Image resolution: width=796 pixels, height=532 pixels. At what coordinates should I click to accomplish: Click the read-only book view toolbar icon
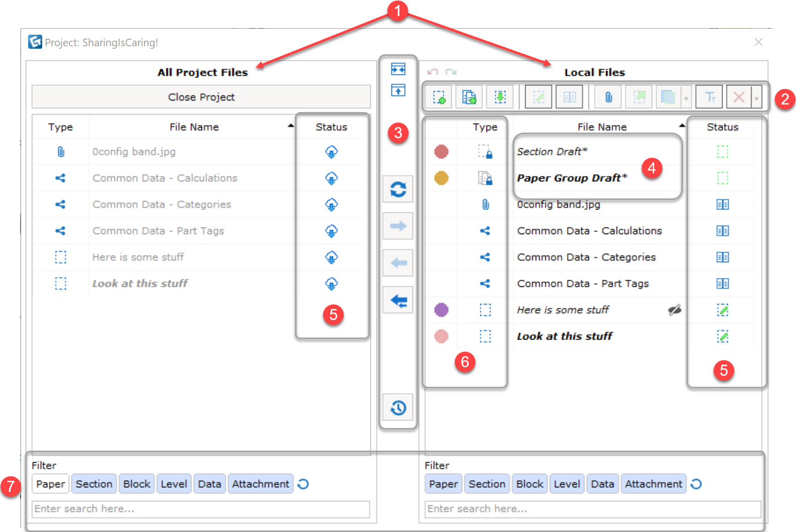(569, 97)
